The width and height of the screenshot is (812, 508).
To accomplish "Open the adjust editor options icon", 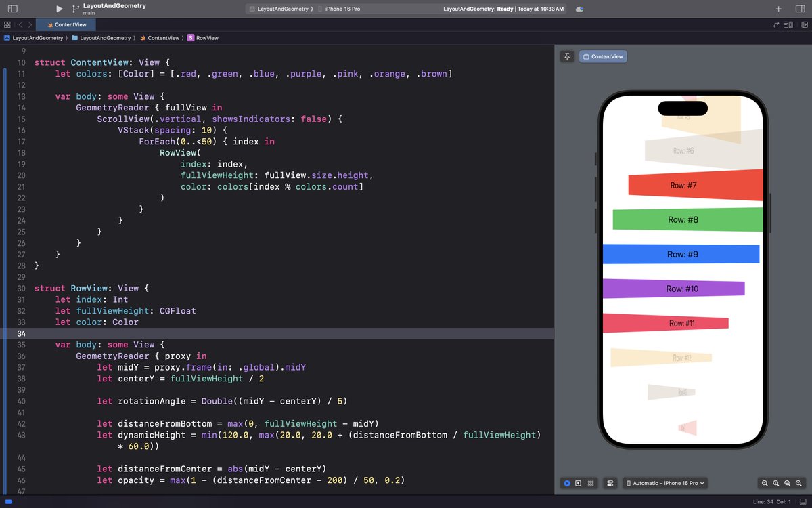I will 788,24.
